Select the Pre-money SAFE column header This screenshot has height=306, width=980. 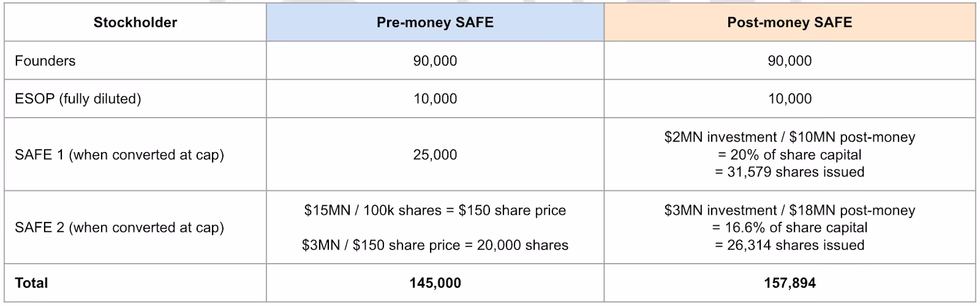pyautogui.click(x=435, y=23)
